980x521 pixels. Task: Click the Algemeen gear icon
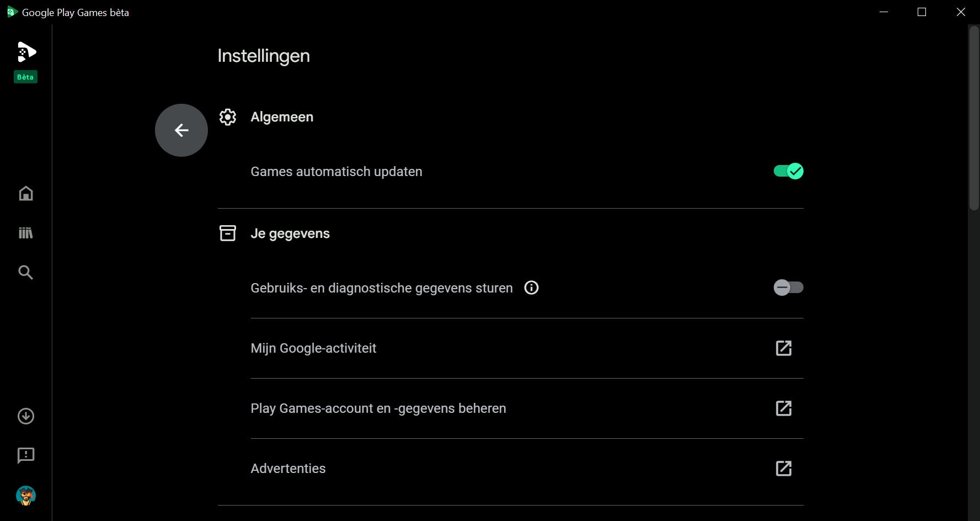pyautogui.click(x=228, y=117)
